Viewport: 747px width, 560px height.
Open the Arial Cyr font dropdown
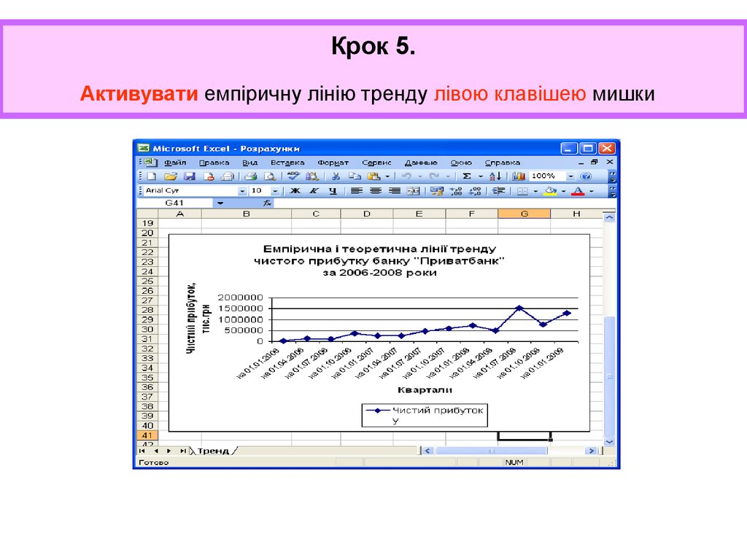point(242,191)
